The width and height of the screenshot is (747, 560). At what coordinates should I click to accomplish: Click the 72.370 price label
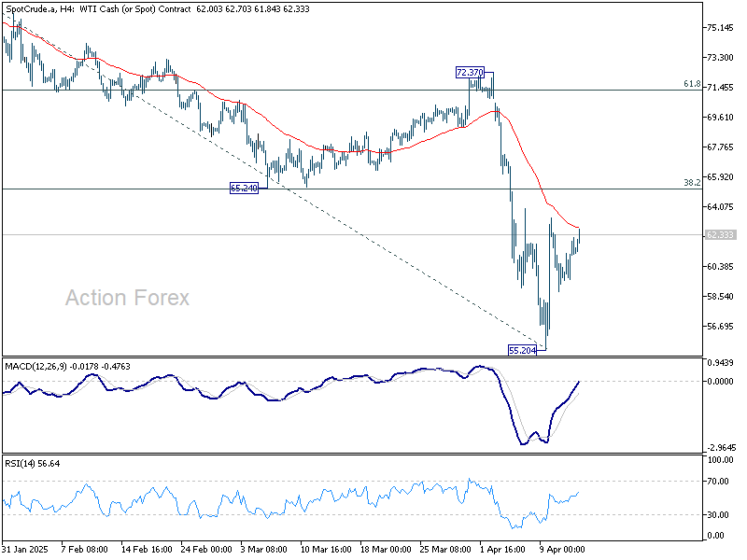click(x=470, y=73)
